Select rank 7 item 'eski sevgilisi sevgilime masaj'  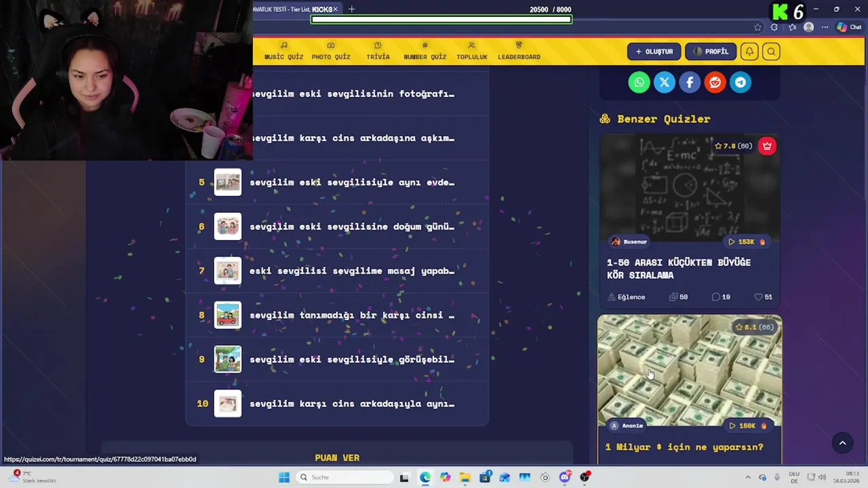(337, 270)
